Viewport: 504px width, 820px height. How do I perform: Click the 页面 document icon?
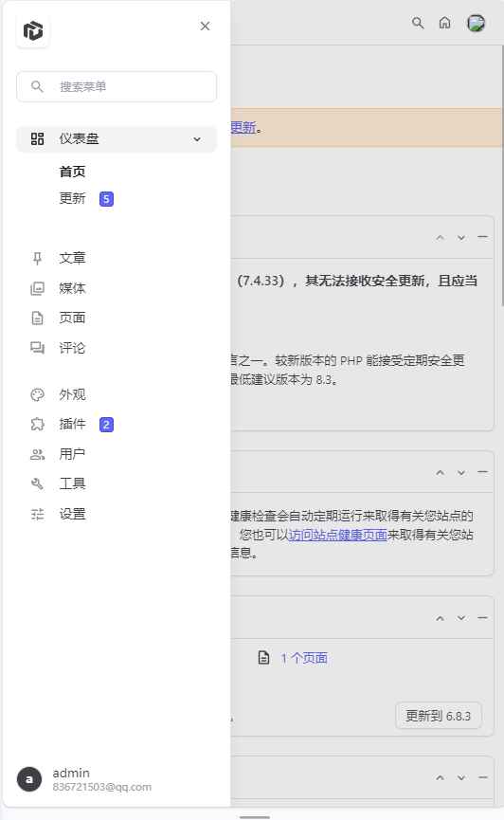(37, 318)
